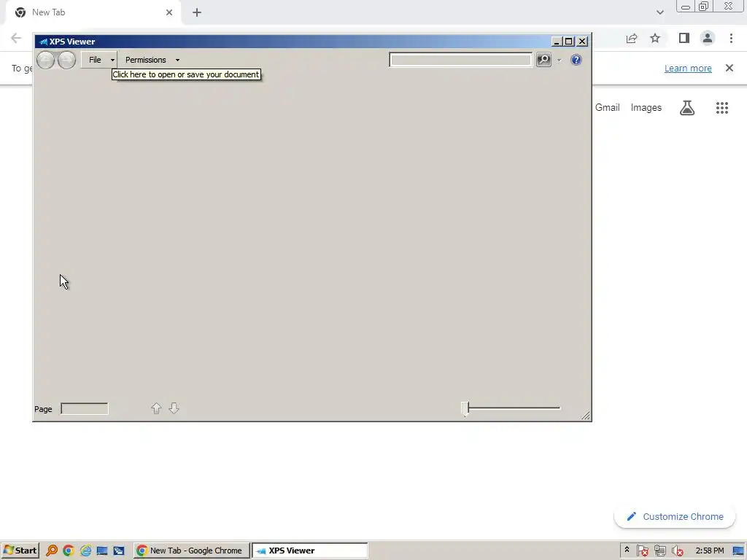The height and width of the screenshot is (560, 747).
Task: Click the security flag tray icon
Action: point(642,551)
